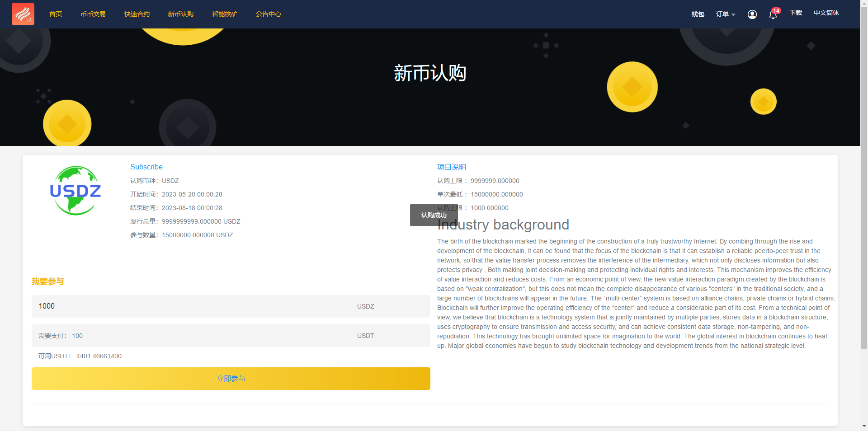Select 快速合约 in the navigation bar
868x431 pixels.
click(137, 14)
